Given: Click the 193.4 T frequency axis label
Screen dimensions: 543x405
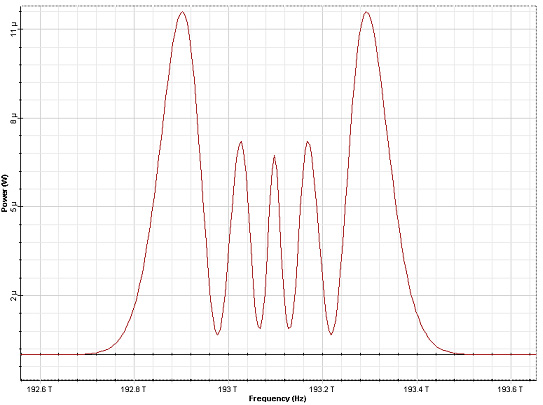Looking at the screenshot, I should 416,389.
